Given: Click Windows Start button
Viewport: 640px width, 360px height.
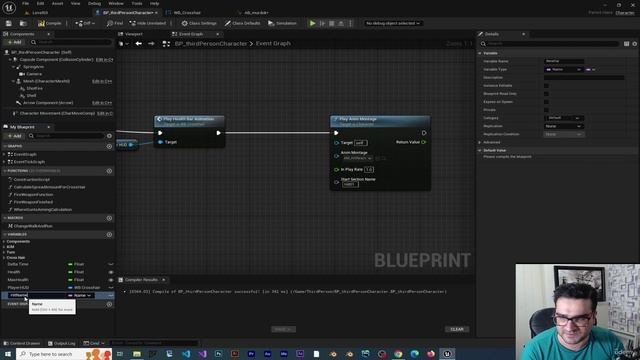Looking at the screenshot, I should point(7,354).
